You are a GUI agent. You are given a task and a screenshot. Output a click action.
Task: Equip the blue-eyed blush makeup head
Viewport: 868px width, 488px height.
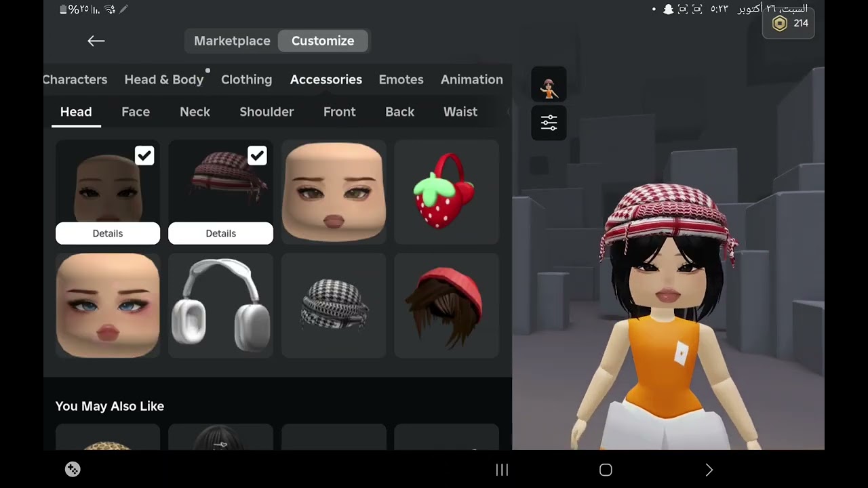click(108, 305)
